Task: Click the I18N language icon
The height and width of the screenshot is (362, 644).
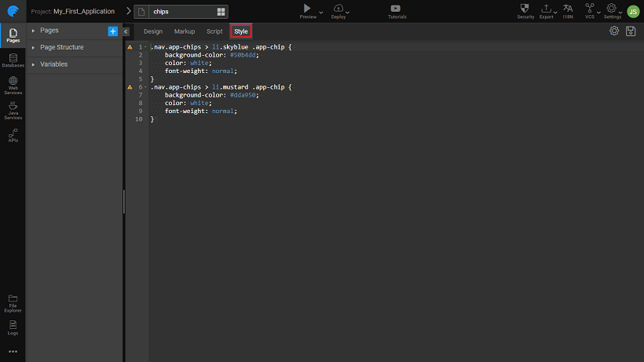Action: (x=568, y=10)
